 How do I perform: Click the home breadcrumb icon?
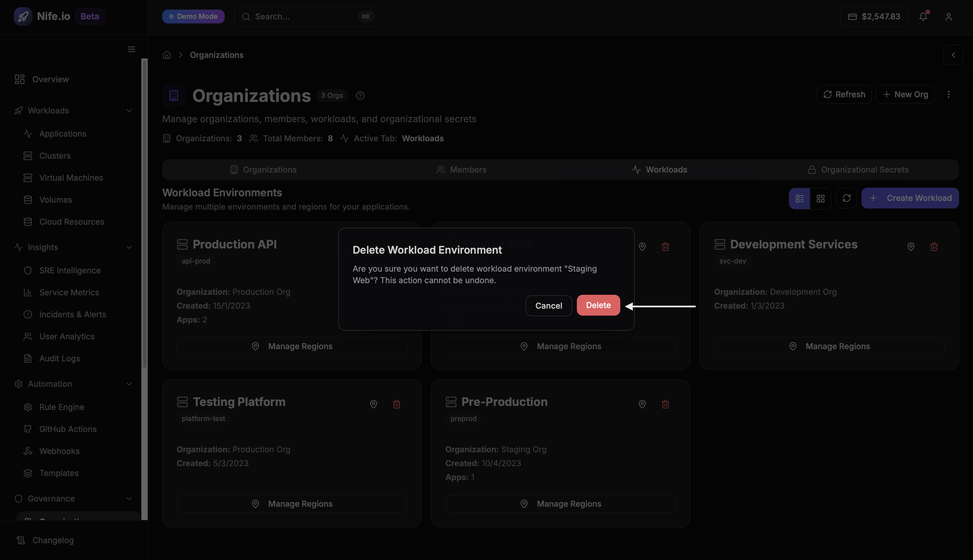167,55
